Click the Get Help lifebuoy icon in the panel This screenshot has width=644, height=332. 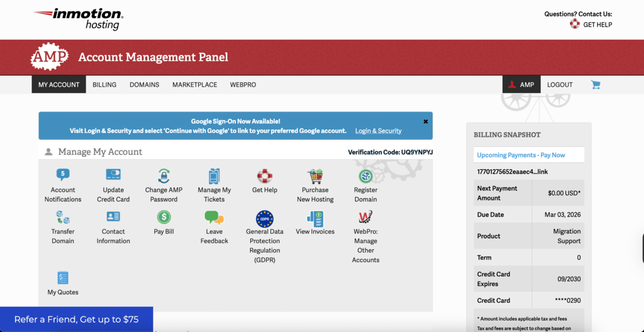265,176
